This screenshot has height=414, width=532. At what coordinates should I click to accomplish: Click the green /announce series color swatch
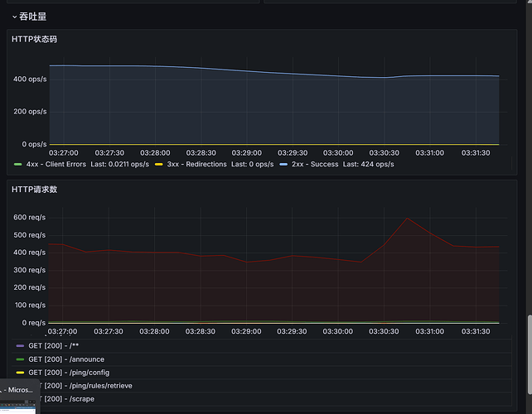tap(20, 359)
